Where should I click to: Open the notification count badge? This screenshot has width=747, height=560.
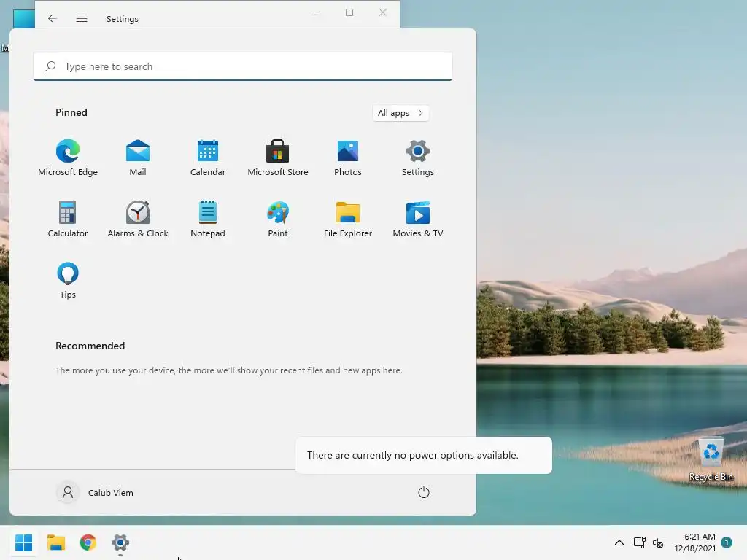[727, 542]
